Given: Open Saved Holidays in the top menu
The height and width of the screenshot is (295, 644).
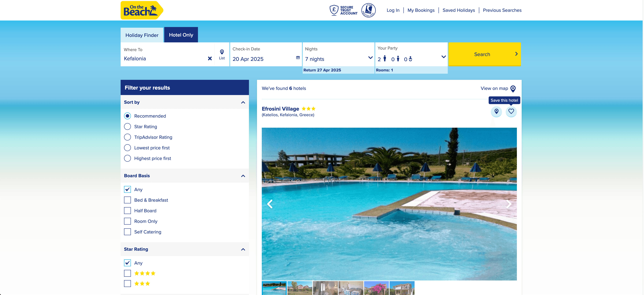Looking at the screenshot, I should (459, 10).
